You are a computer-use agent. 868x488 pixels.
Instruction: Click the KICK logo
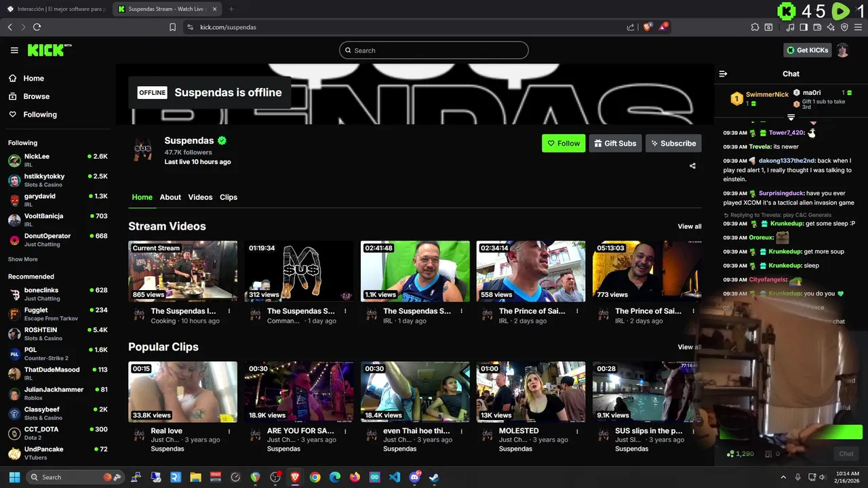tap(50, 50)
